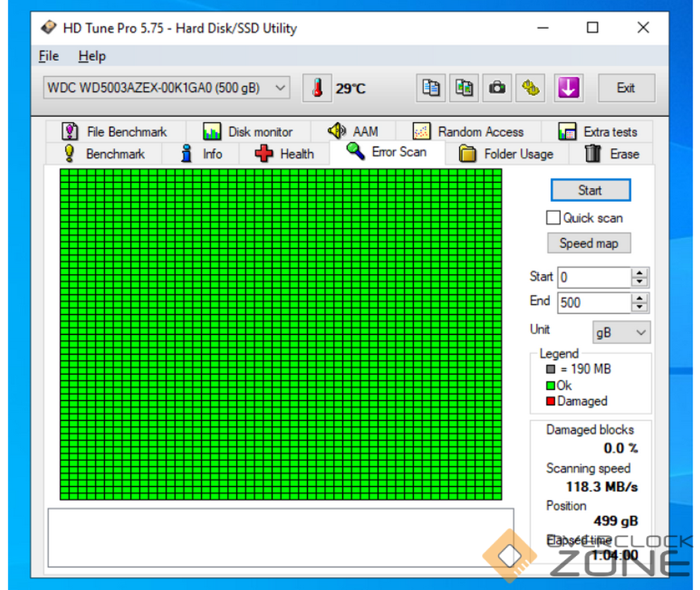Click the Start position input field
The image size is (700, 590).
(x=594, y=277)
